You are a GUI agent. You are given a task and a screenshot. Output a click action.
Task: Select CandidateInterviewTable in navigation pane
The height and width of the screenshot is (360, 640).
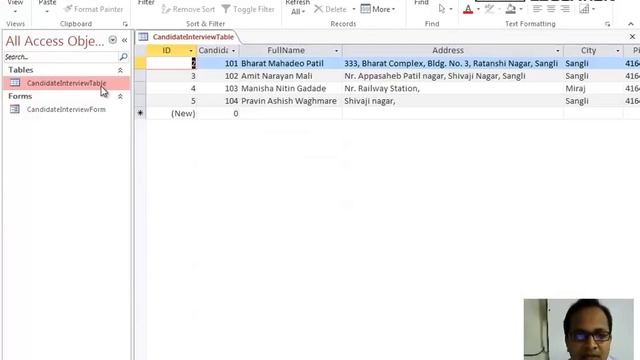(67, 83)
